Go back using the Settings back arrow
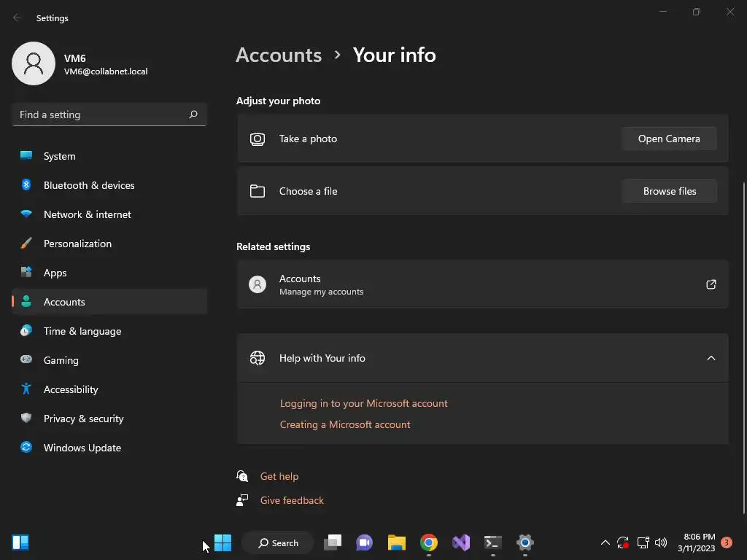Image resolution: width=747 pixels, height=560 pixels. coord(17,17)
